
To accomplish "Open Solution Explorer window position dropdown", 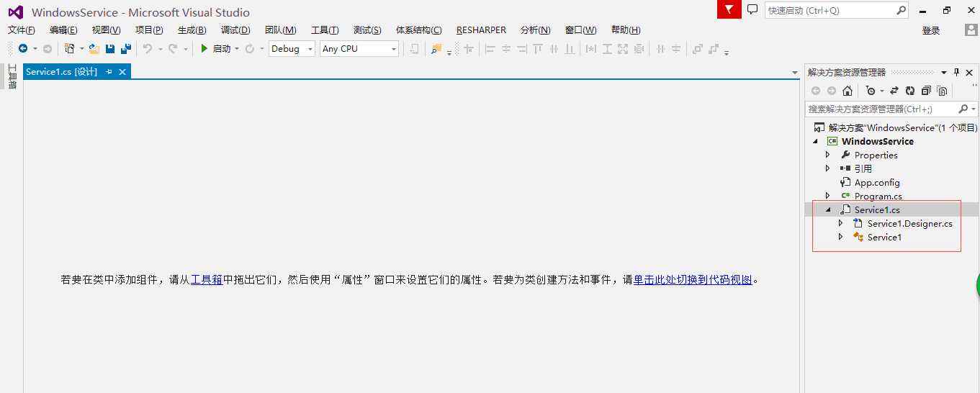I will click(944, 72).
